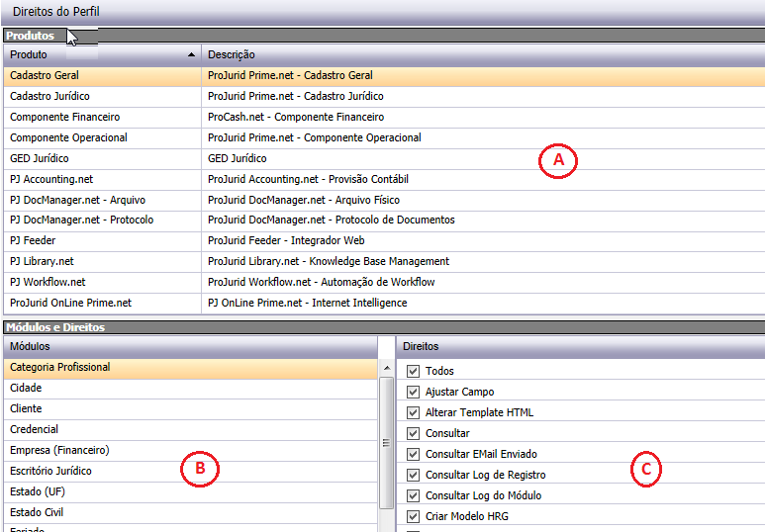Click the Produto column sort arrow

click(191, 54)
